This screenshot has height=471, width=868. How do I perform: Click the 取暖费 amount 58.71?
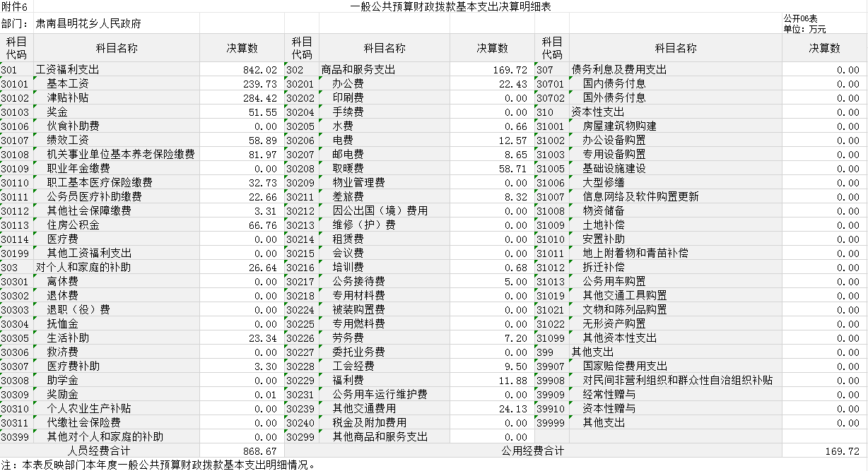[x=492, y=168]
